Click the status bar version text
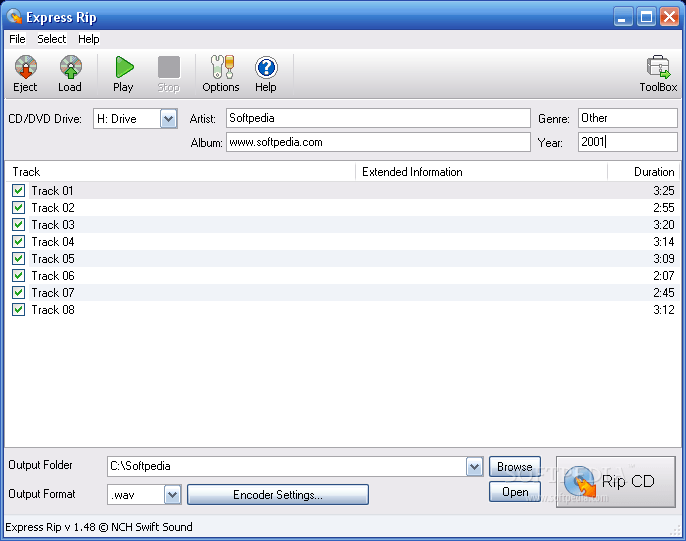The width and height of the screenshot is (686, 541). 99,527
